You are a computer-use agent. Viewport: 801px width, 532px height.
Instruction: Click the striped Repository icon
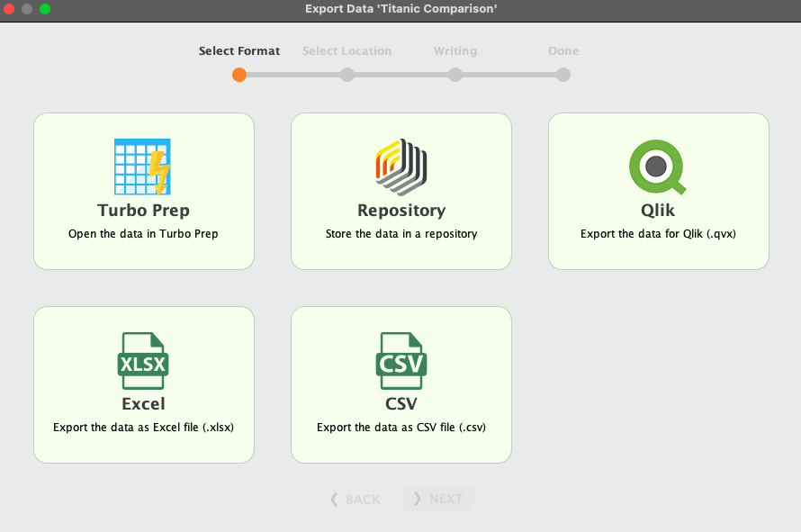401,166
